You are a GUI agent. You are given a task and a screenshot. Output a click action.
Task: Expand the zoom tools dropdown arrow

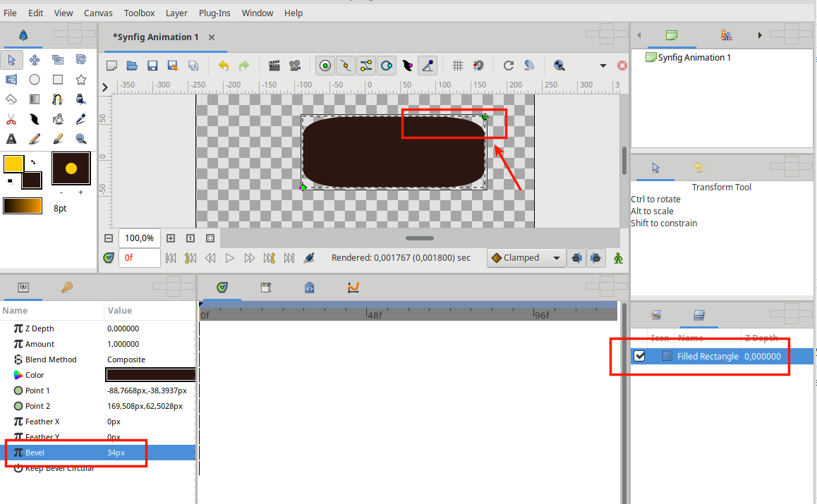point(603,65)
